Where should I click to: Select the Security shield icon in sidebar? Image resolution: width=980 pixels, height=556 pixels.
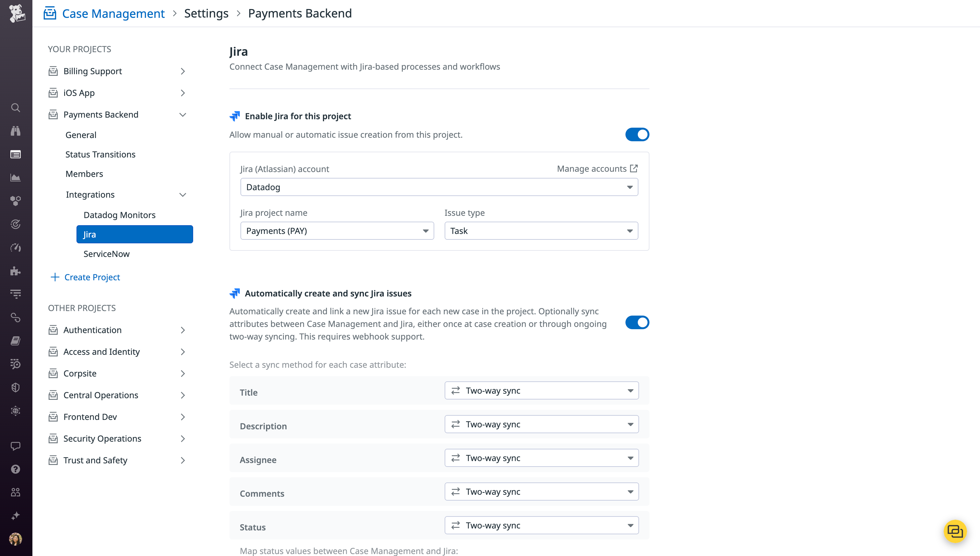pyautogui.click(x=15, y=387)
